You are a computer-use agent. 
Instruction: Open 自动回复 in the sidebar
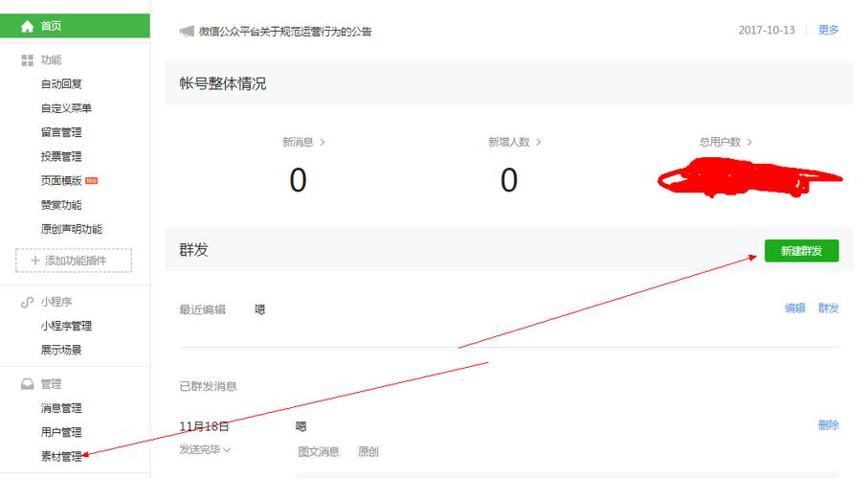point(61,84)
